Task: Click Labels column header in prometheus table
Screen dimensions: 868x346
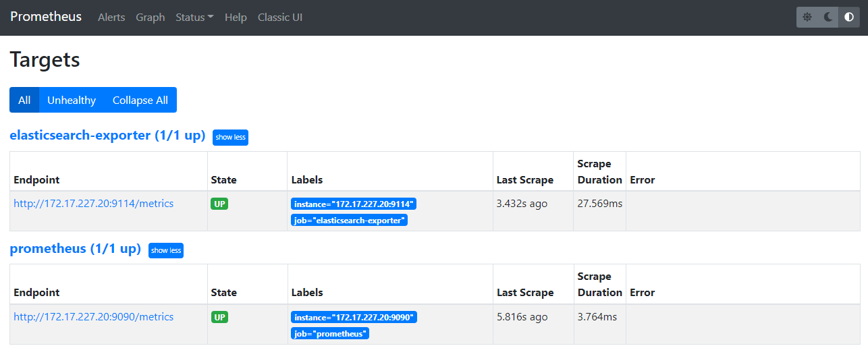Action: [307, 293]
